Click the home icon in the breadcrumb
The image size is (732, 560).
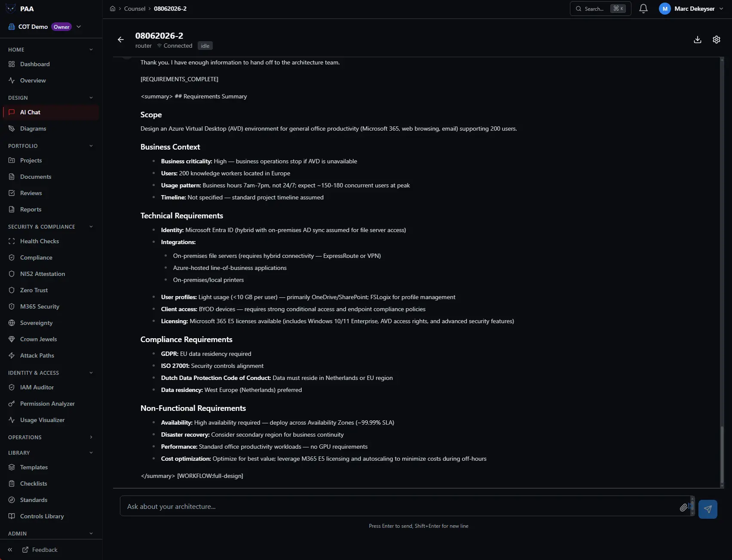(x=113, y=9)
